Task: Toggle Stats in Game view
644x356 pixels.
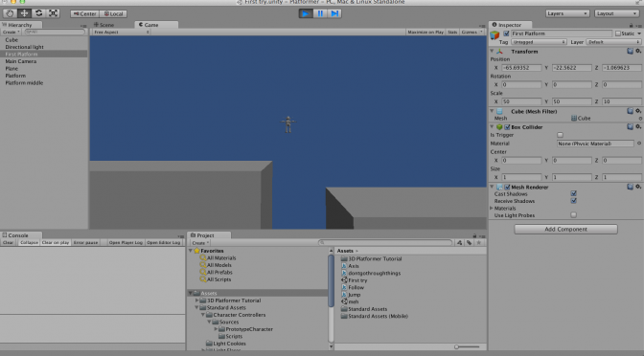Action: click(452, 32)
